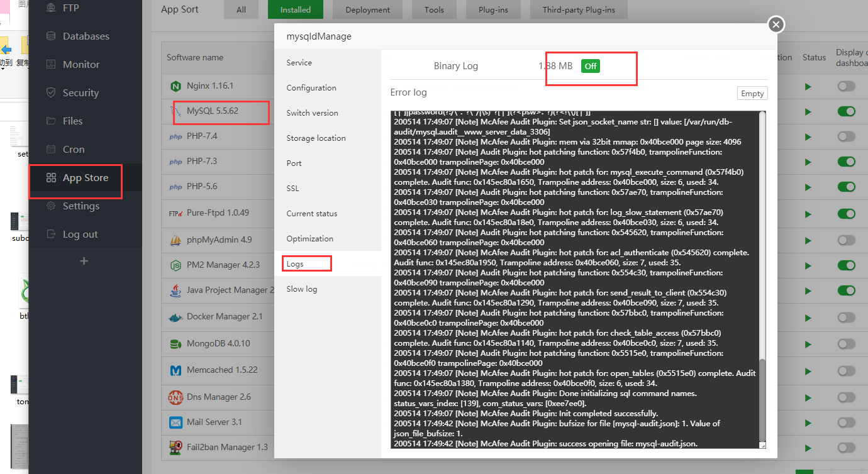Close the mysqldManage dialog

click(776, 25)
